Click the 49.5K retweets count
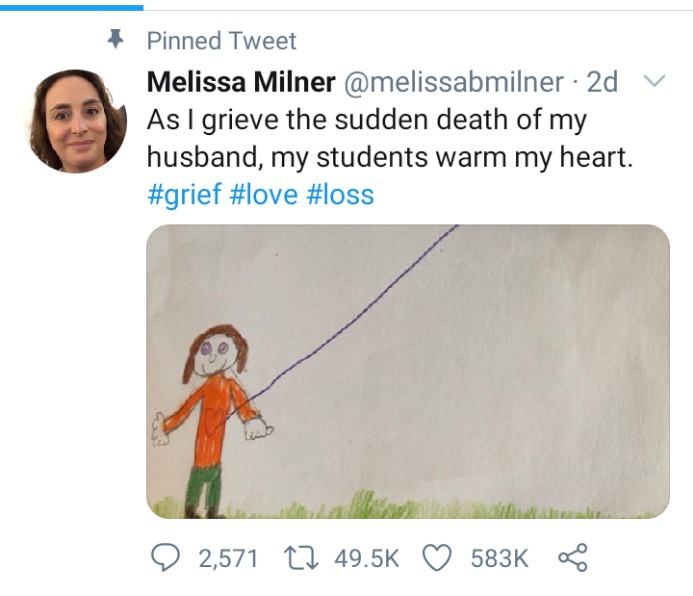The height and width of the screenshot is (596, 693). pos(366,558)
